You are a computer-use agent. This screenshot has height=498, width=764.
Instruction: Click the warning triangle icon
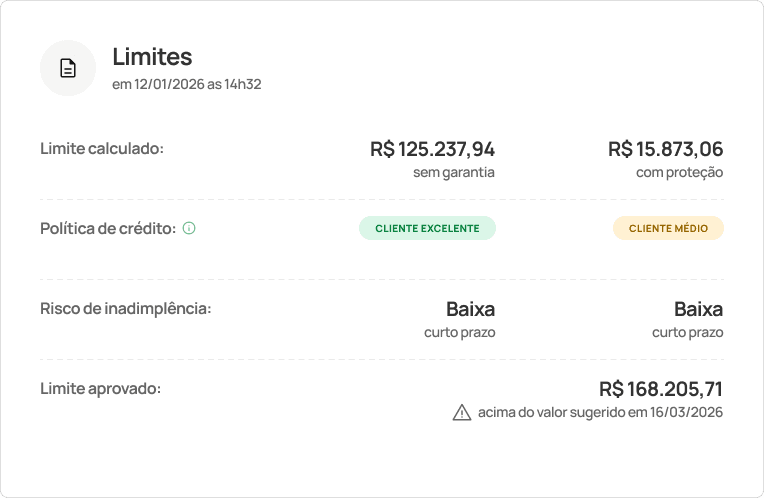tap(461, 412)
